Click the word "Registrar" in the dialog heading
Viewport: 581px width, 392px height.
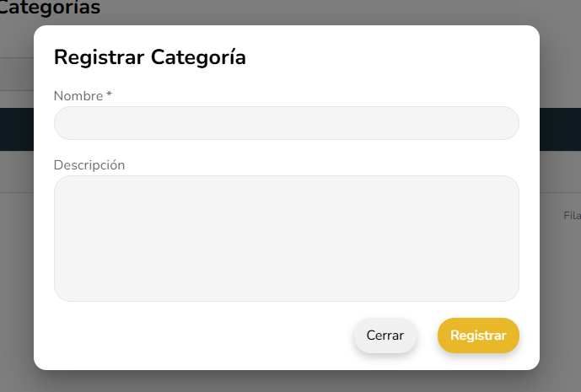[x=100, y=57]
